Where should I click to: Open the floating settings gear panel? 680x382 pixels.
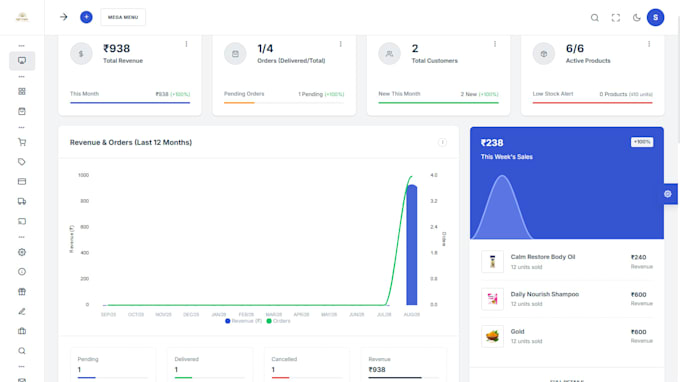668,194
